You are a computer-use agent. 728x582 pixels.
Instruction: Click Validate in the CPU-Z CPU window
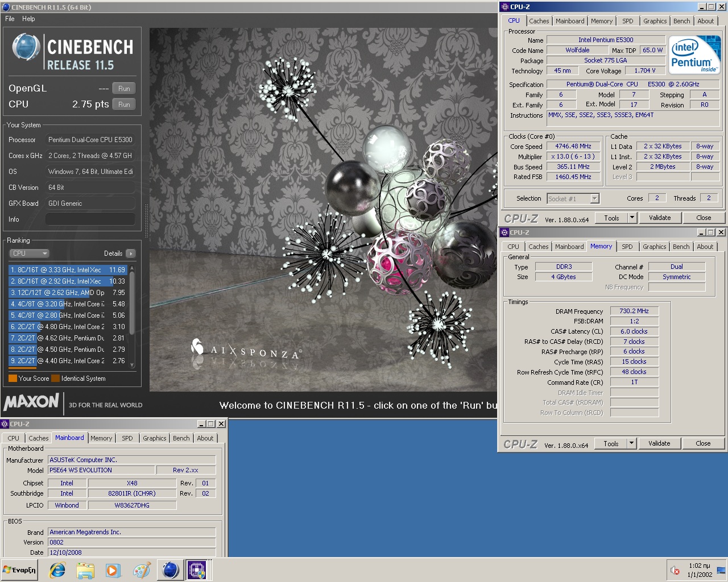click(660, 218)
